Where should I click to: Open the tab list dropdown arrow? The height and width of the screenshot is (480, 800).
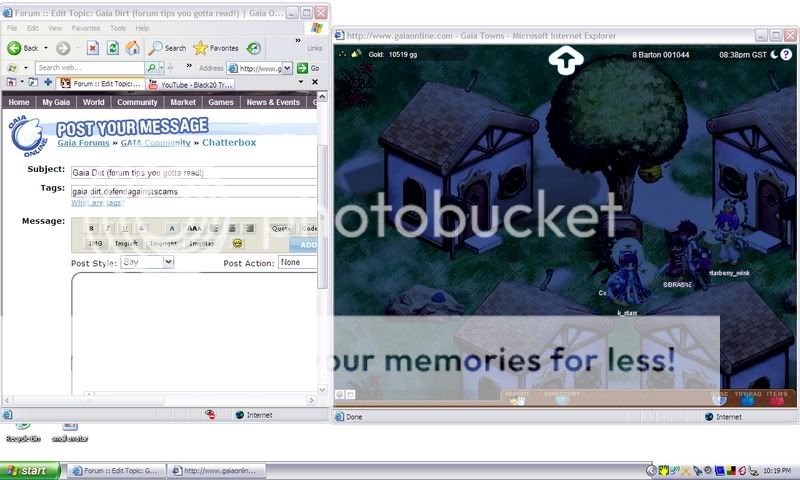click(301, 82)
